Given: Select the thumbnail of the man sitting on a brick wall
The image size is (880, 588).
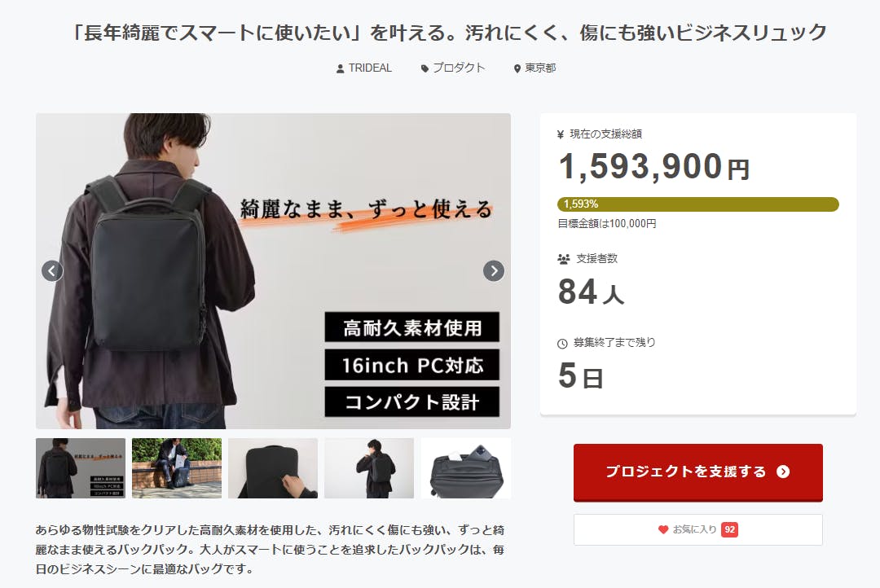Looking at the screenshot, I should pos(177,468).
